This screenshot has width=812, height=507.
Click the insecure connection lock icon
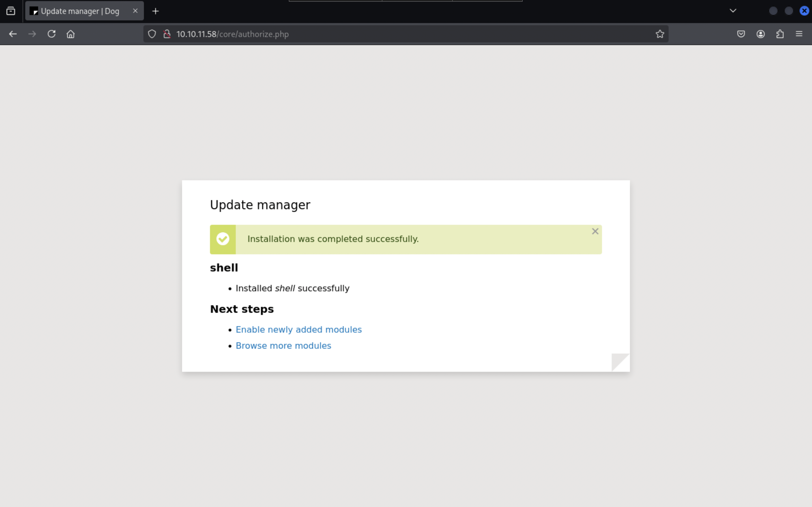(167, 34)
